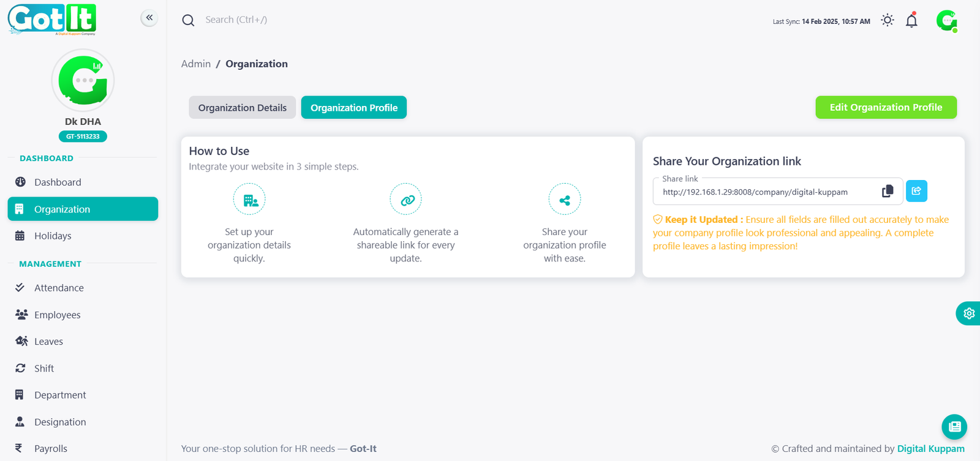Open the Payrolls sidebar section
Viewport: 980px width, 461px height.
tap(50, 449)
